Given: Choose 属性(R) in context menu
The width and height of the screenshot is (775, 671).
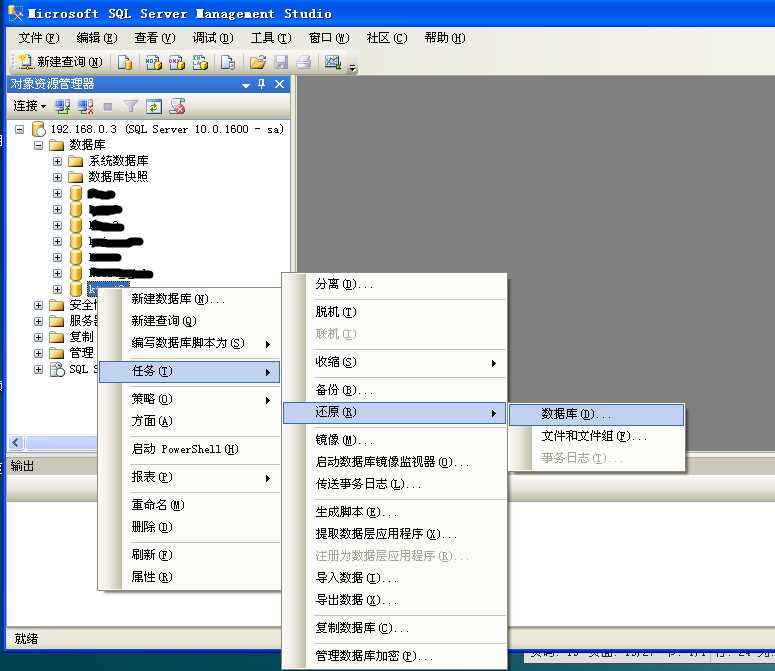Looking at the screenshot, I should click(x=189, y=577).
